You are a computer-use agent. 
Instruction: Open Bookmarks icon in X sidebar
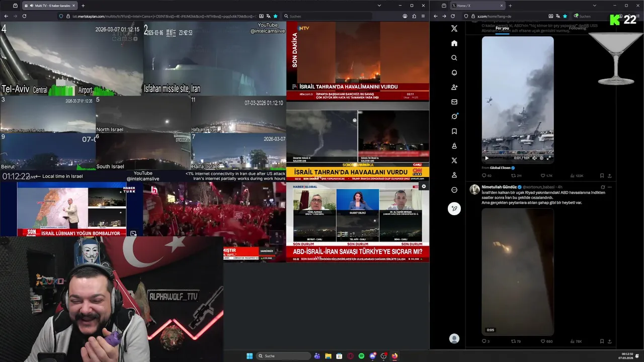point(454,131)
